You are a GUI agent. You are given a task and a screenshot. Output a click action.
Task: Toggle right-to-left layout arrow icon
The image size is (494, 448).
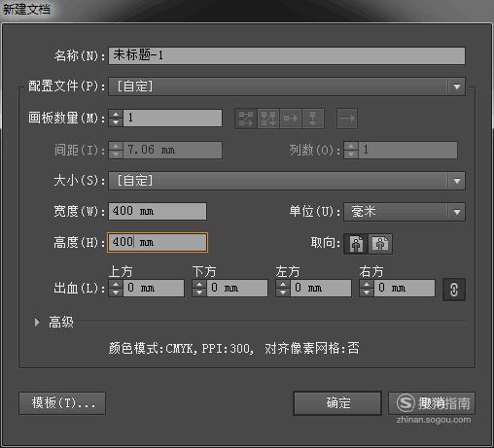click(347, 119)
